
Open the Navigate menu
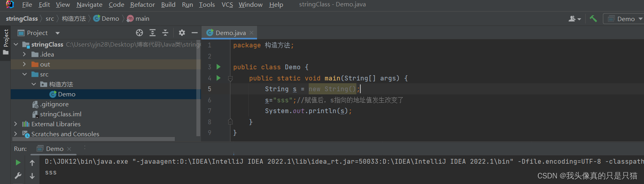coord(89,4)
